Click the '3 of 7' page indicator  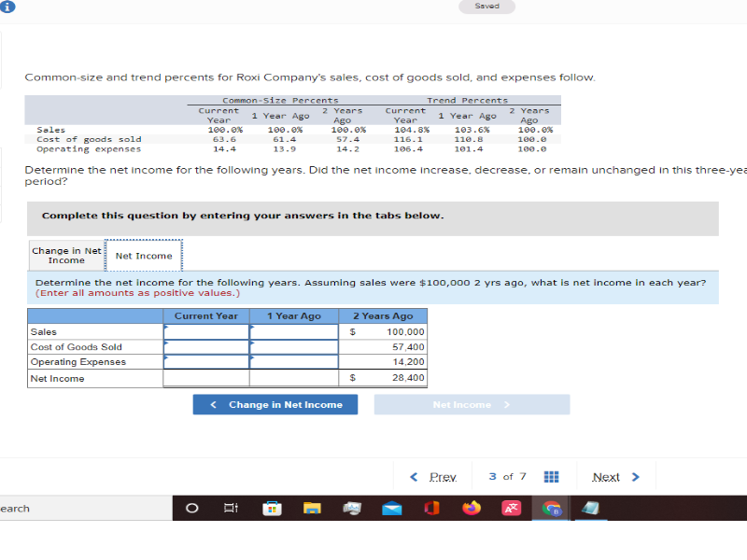point(507,477)
